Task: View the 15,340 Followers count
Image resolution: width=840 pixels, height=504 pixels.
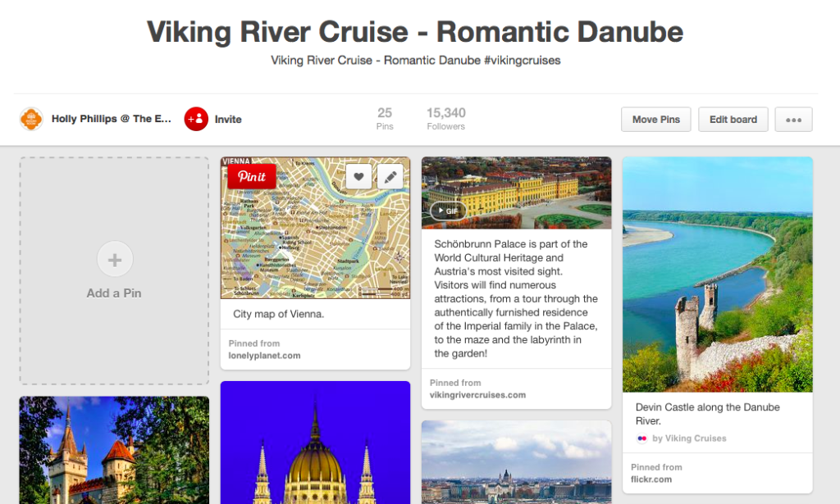Action: click(445, 119)
